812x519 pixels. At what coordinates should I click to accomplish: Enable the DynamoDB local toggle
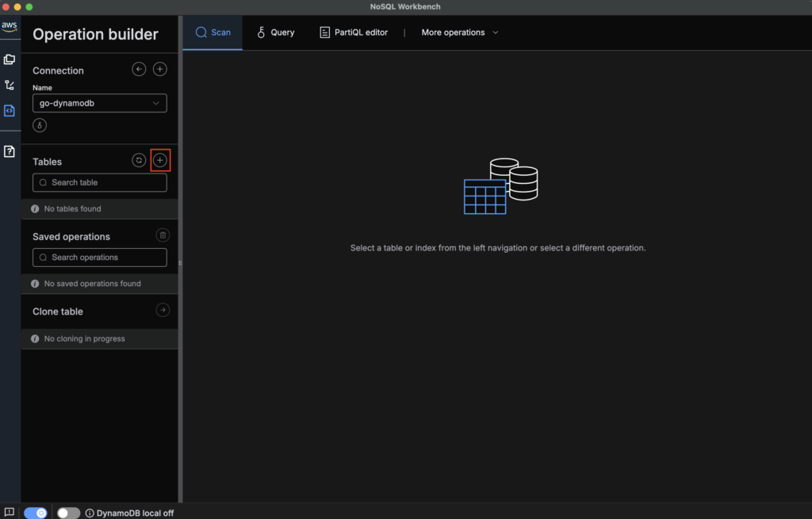pos(68,513)
